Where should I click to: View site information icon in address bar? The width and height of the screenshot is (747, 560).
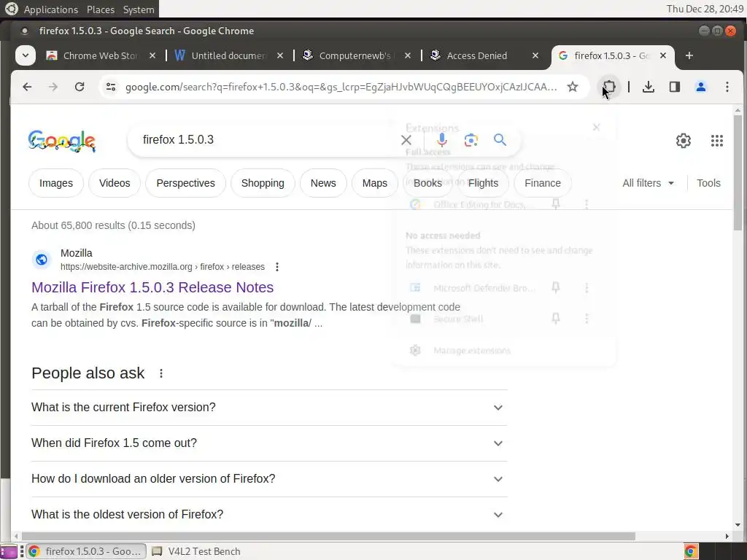111,87
